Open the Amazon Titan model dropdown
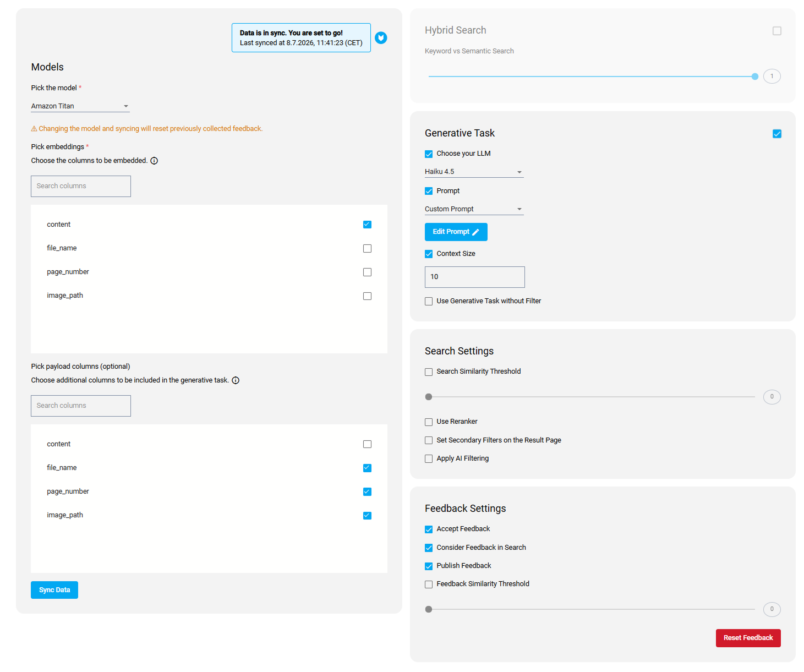The image size is (804, 672). click(x=80, y=106)
